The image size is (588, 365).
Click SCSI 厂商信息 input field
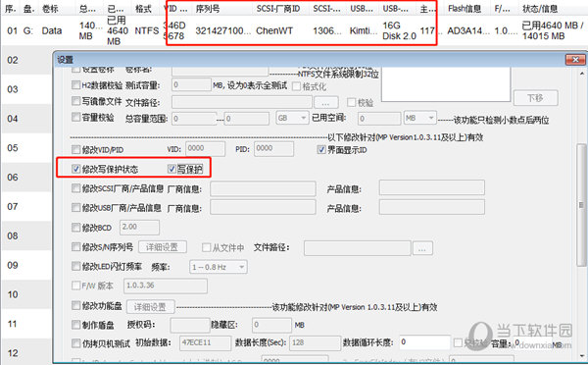[263, 188]
